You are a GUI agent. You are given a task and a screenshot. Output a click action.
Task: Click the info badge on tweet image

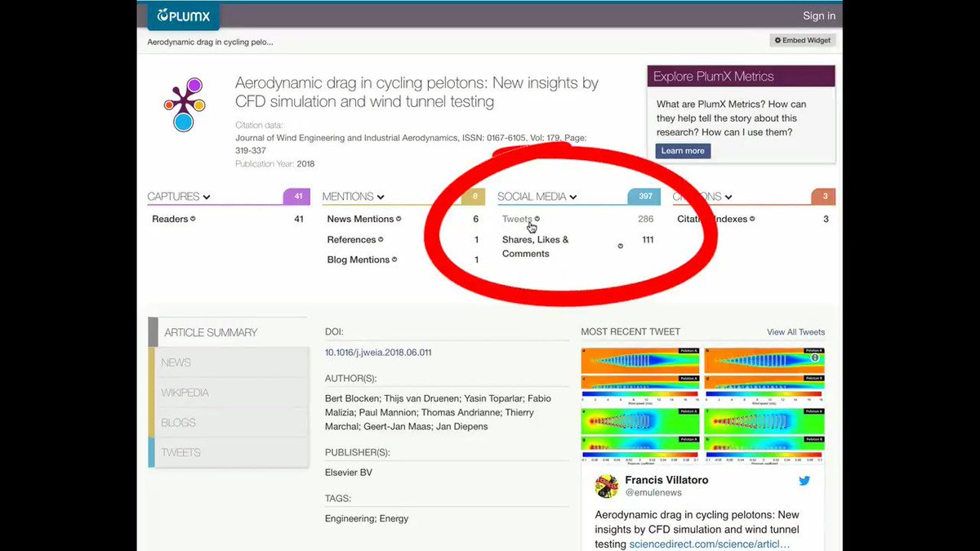813,358
